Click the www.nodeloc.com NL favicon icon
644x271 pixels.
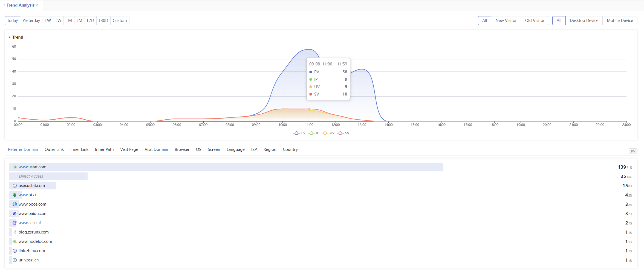click(15, 241)
